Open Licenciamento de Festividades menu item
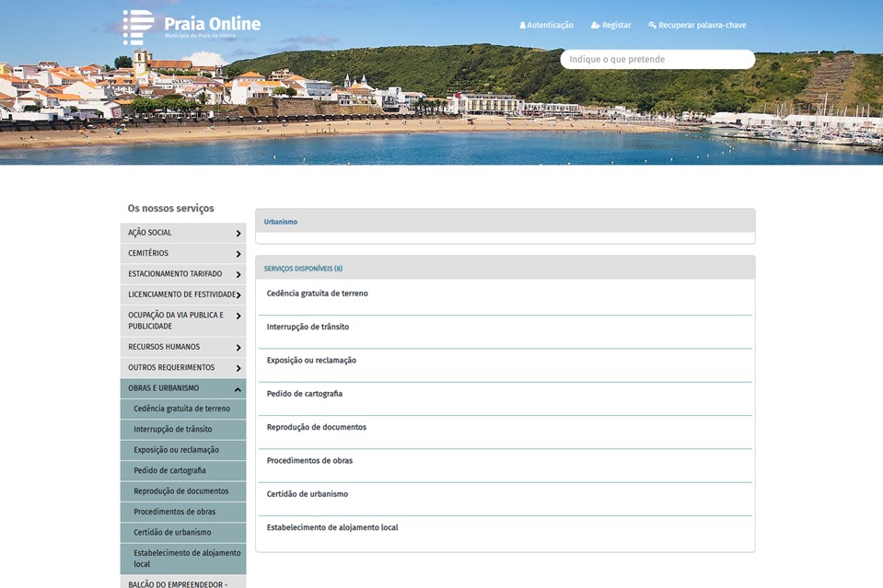The width and height of the screenshot is (883, 588). pyautogui.click(x=180, y=294)
